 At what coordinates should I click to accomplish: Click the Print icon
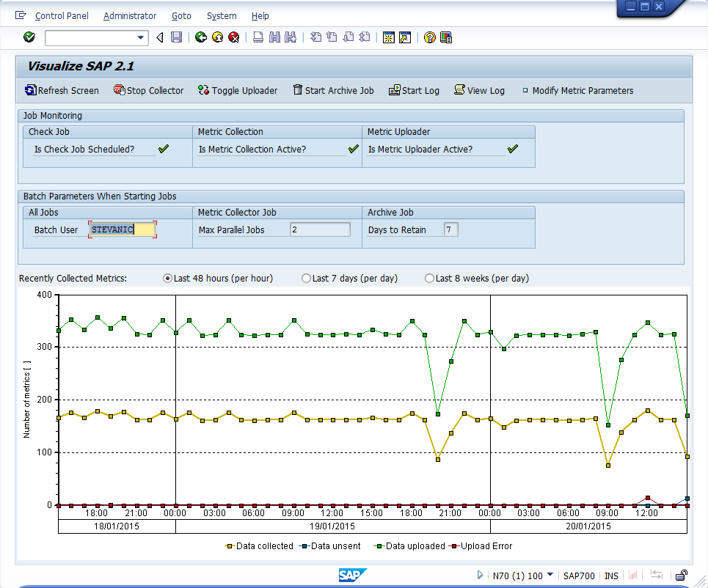pyautogui.click(x=258, y=37)
